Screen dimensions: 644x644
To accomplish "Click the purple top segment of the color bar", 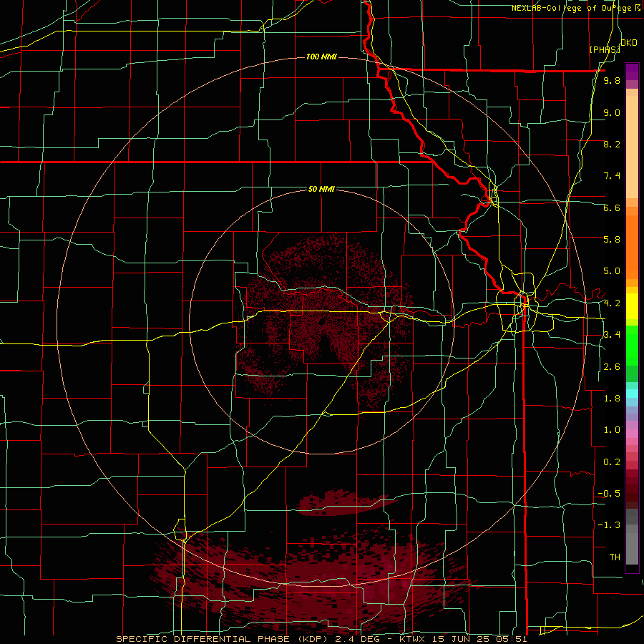I will [632, 72].
